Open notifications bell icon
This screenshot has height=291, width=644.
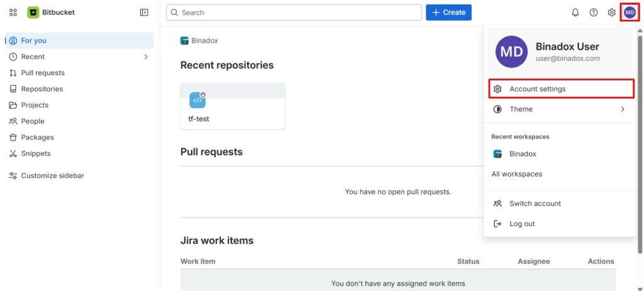(575, 13)
